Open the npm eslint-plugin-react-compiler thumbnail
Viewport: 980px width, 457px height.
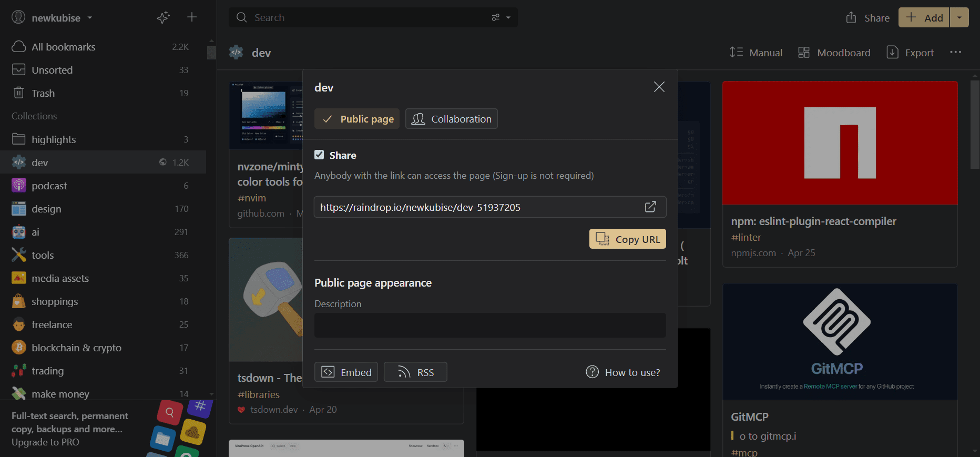click(x=840, y=143)
